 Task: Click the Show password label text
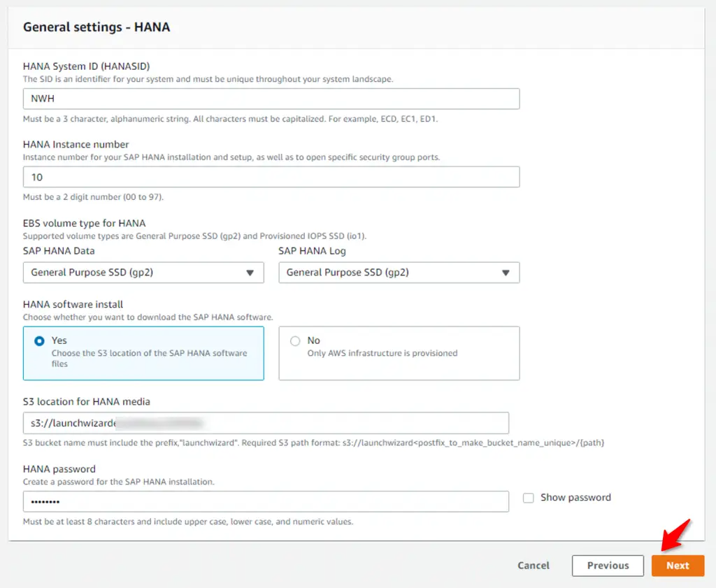pyautogui.click(x=575, y=498)
